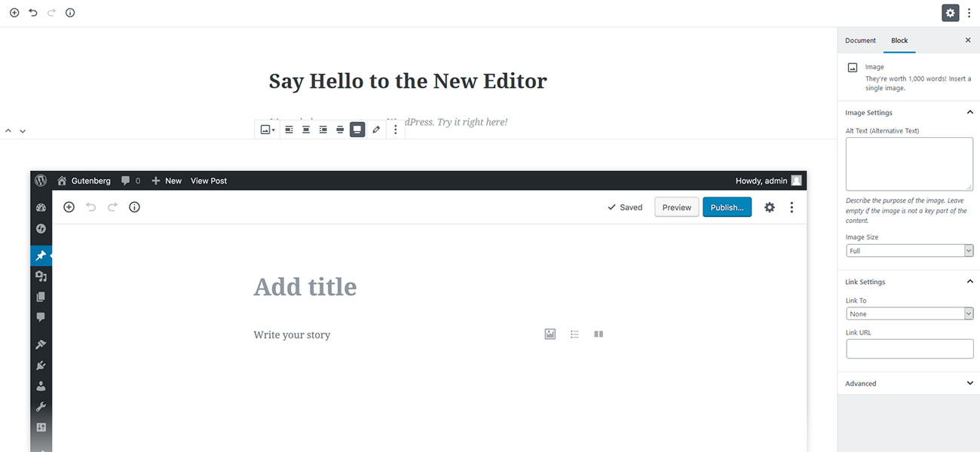Toggle the settings sidebar gear button
Screen dimensions: 980x452
950,13
